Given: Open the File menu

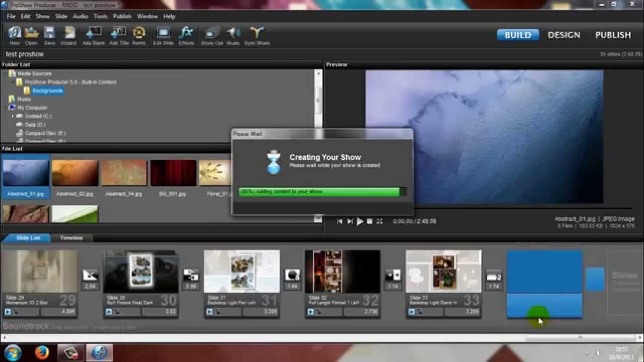Looking at the screenshot, I should click(11, 17).
